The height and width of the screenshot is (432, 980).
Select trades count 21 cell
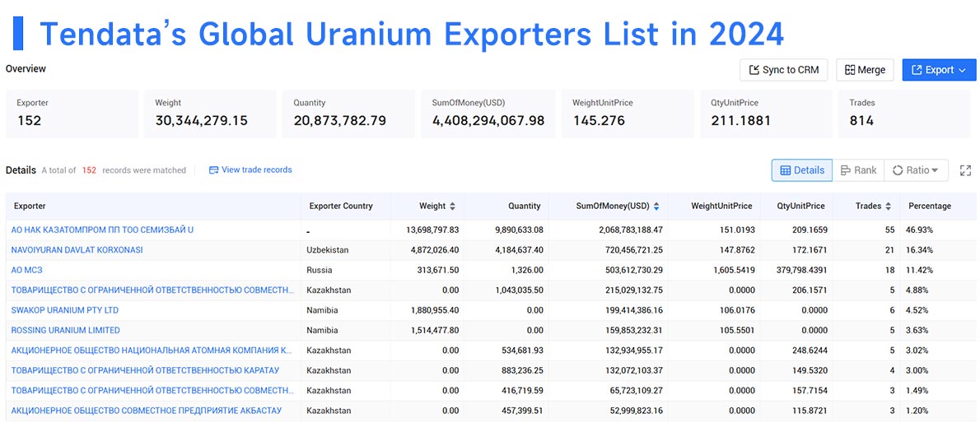[890, 249]
